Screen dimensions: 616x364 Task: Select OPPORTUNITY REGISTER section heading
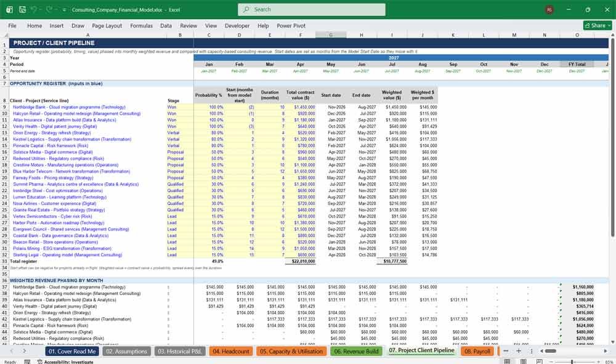56,84
